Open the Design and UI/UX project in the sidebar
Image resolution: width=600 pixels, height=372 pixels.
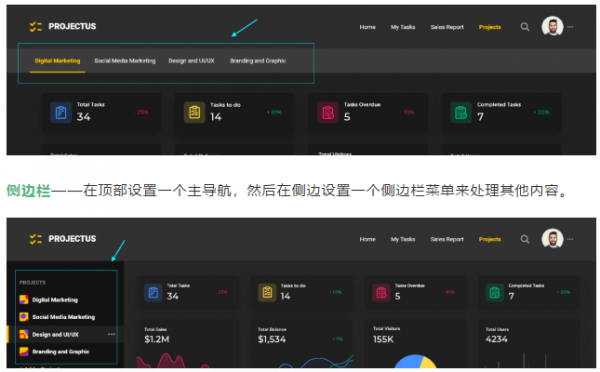(55, 334)
